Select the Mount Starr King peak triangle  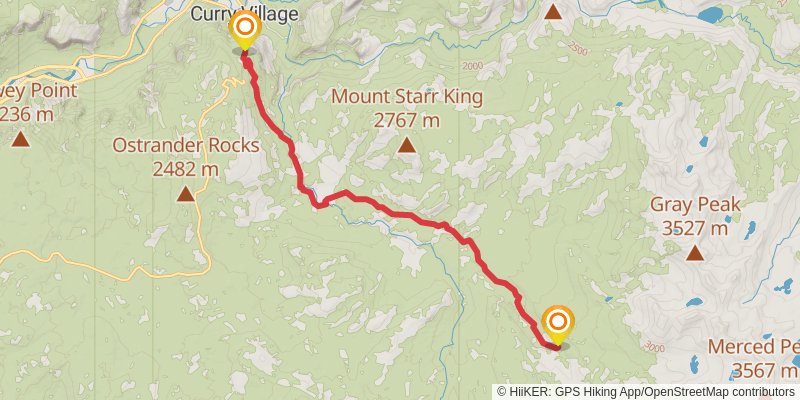[406, 145]
